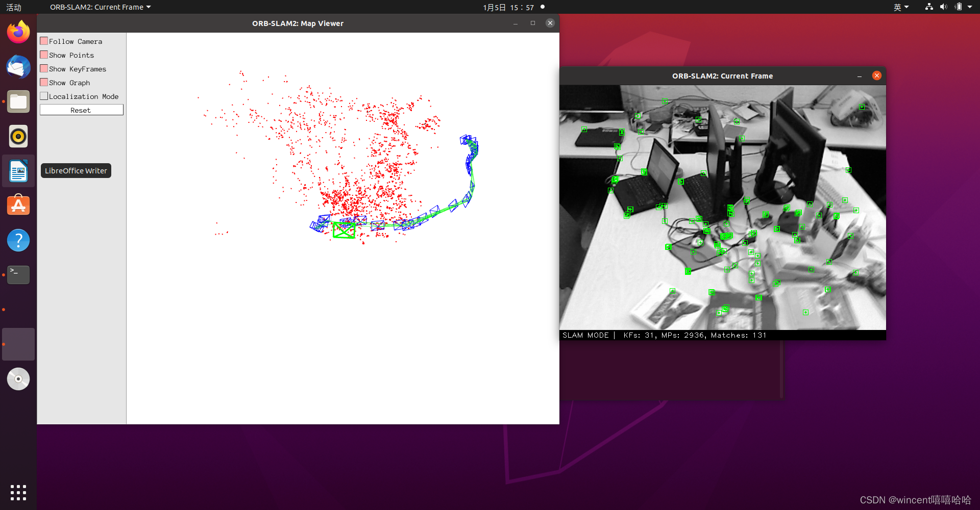980x510 pixels.
Task: Click the 'MPs: 2936' status value
Action: (x=683, y=335)
